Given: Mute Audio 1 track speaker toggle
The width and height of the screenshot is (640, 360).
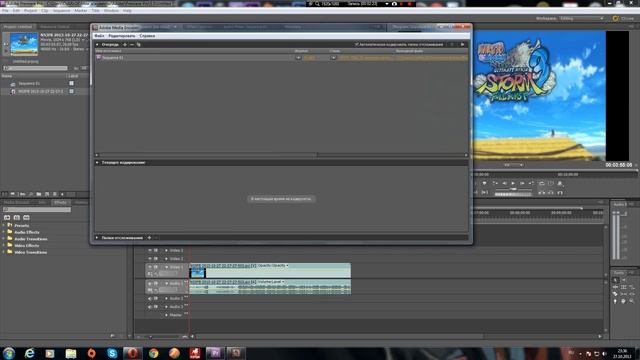Looking at the screenshot, I should [x=150, y=283].
